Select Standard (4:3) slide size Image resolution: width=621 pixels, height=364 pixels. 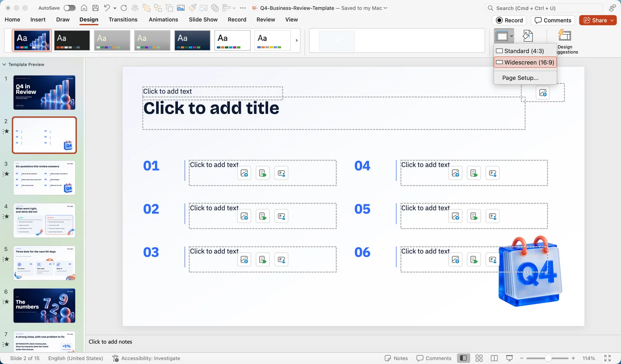point(525,51)
